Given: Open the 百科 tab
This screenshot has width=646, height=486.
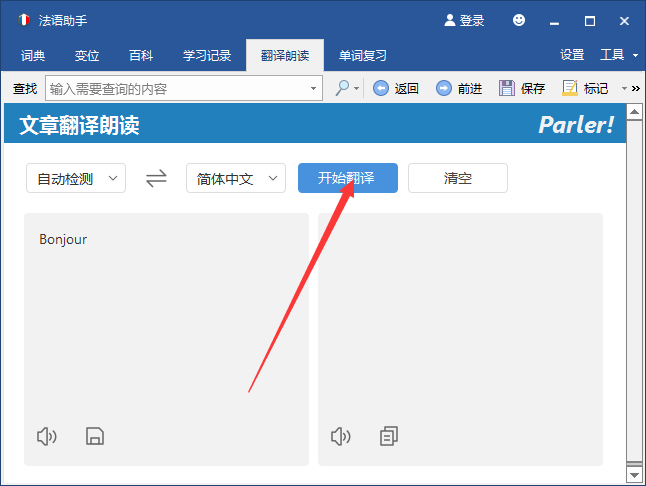Looking at the screenshot, I should pos(141,55).
